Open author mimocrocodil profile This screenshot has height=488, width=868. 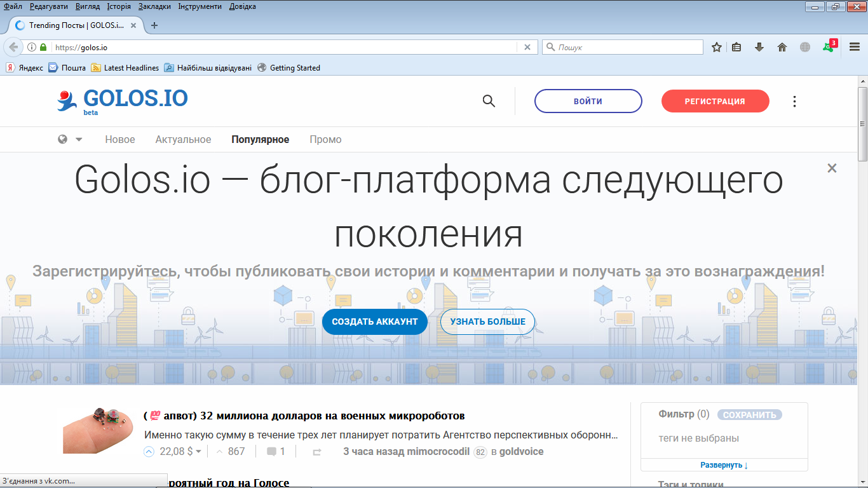[438, 452]
